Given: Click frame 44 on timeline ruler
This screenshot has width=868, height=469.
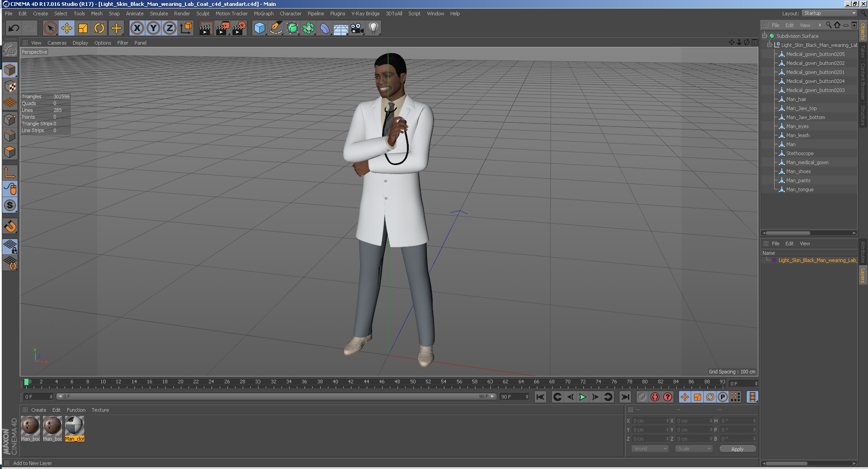Looking at the screenshot, I should click(366, 383).
